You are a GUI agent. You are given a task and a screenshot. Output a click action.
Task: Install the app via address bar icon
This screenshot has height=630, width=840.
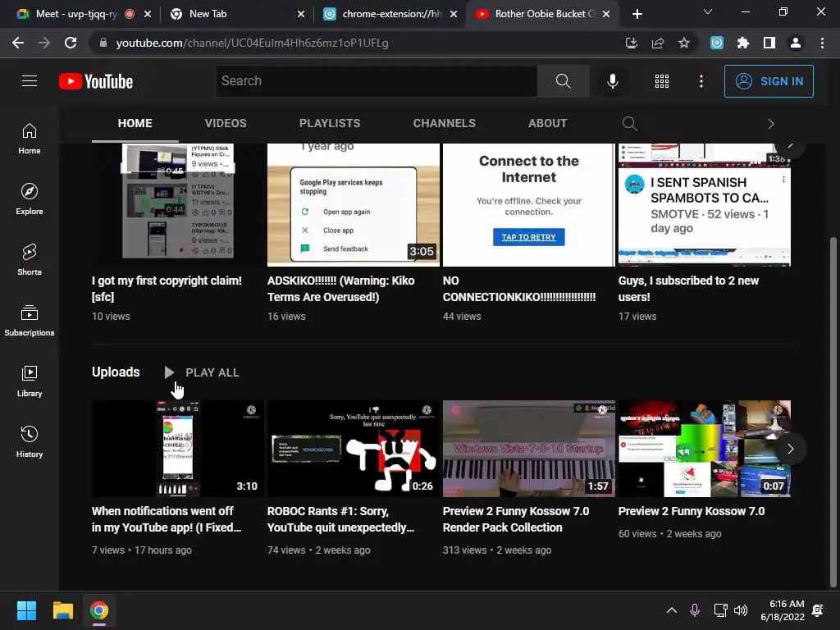point(632,43)
